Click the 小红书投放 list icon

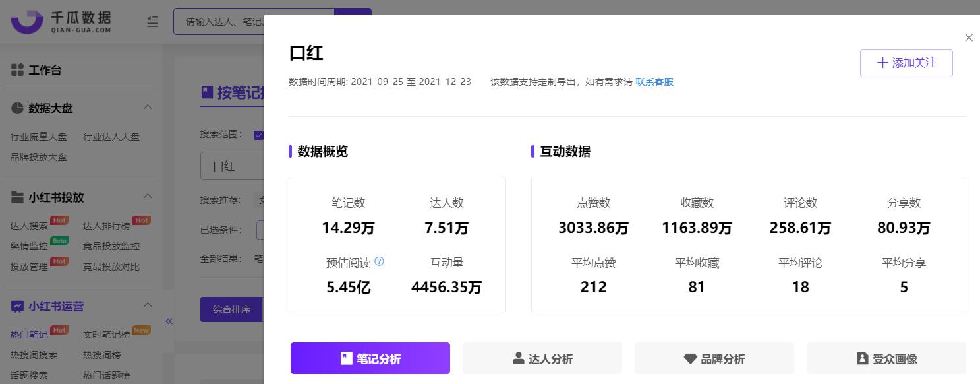(18, 196)
